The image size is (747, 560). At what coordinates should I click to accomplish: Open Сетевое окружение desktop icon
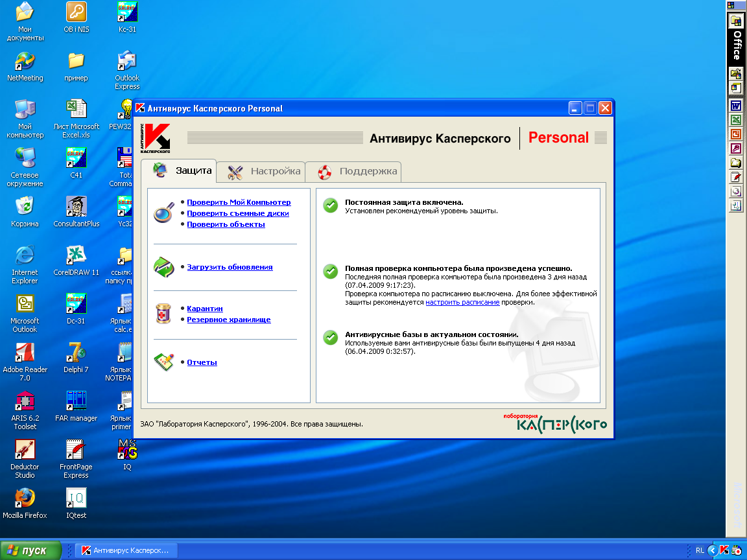pos(25,168)
